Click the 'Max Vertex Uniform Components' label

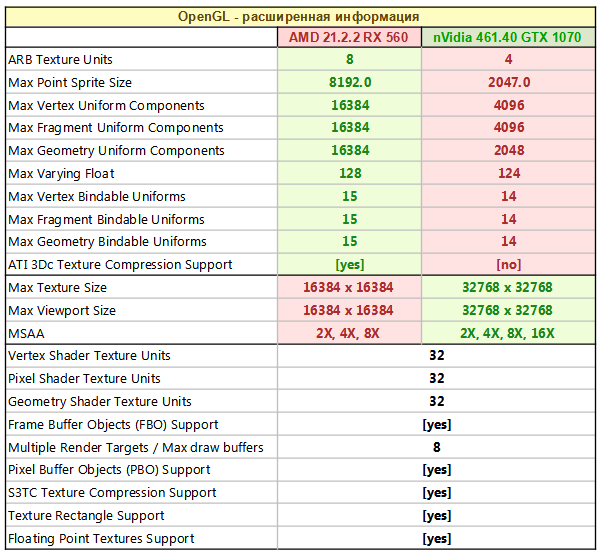click(x=106, y=106)
